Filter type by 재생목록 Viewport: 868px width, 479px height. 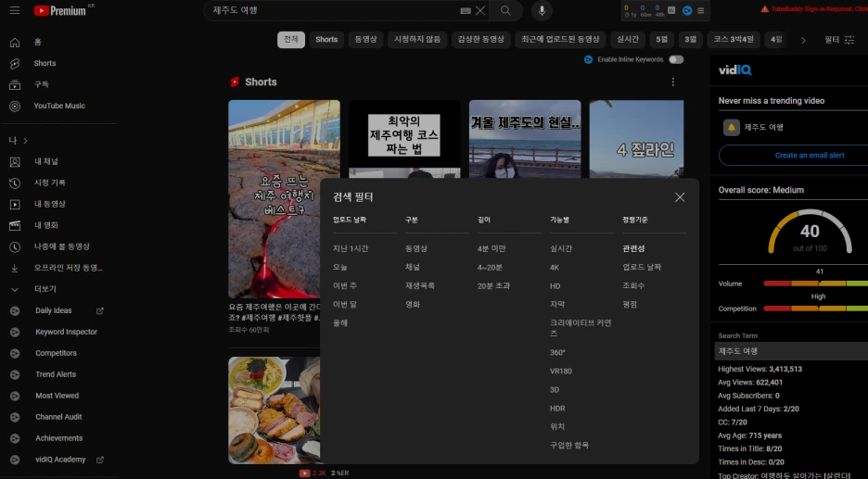pyautogui.click(x=419, y=286)
